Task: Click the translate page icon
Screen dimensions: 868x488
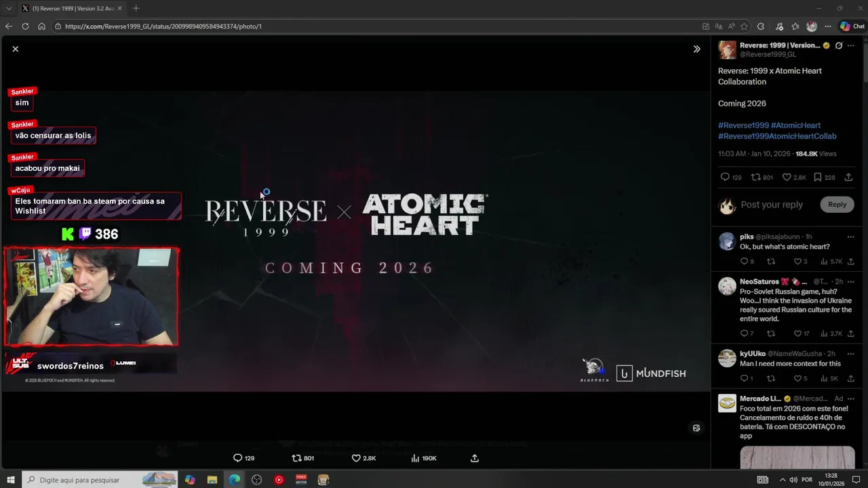Action: pos(718,26)
